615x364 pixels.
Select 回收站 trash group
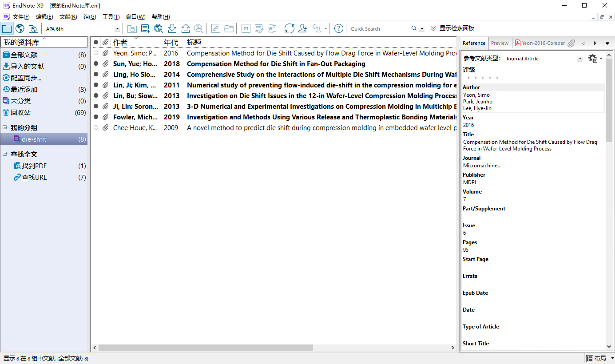click(x=44, y=113)
